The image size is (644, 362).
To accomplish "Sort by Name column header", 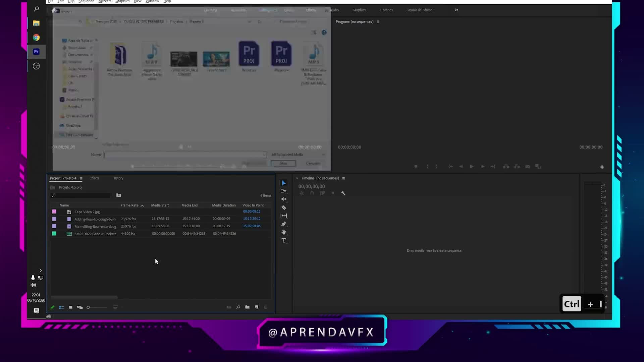I will pos(64,205).
